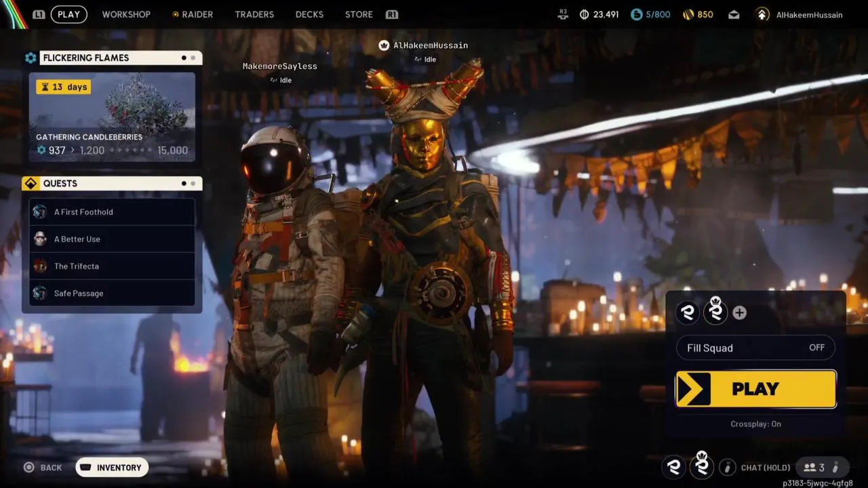Image resolution: width=868 pixels, height=488 pixels.
Task: Select first page dot of Flickering Flames
Action: click(184, 58)
